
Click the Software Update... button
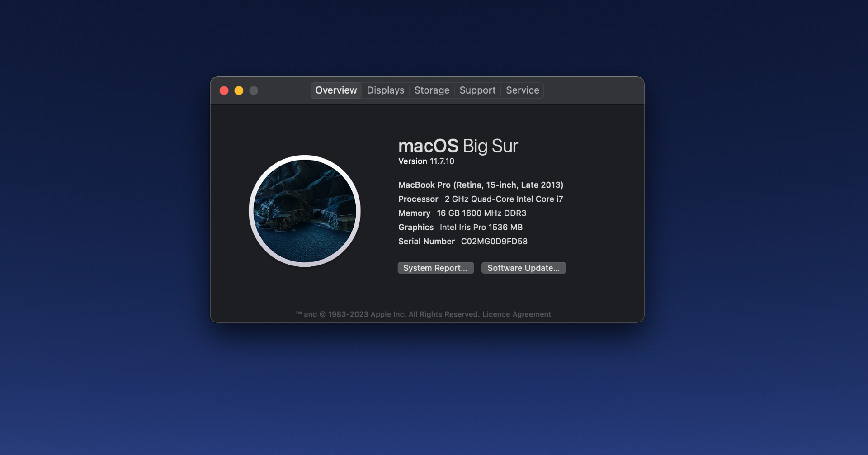524,268
